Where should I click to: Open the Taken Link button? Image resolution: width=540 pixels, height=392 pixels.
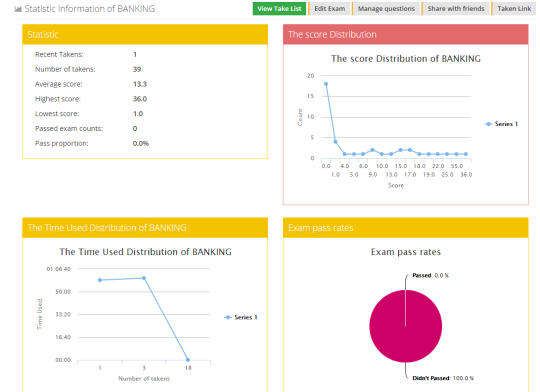pyautogui.click(x=514, y=9)
